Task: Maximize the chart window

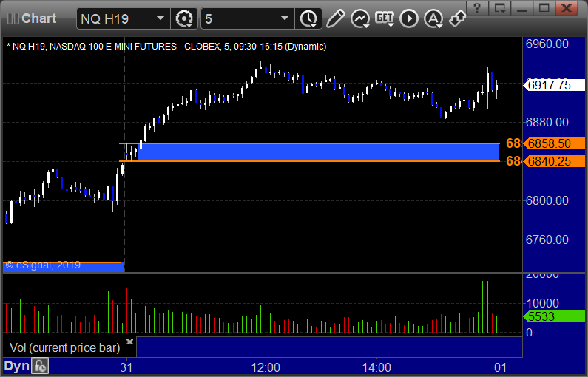Action: (544, 7)
